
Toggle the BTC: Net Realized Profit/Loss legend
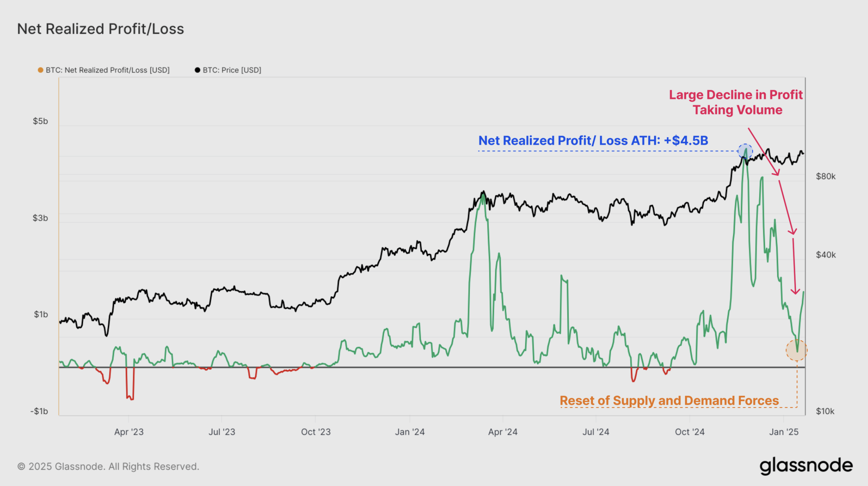click(x=107, y=70)
